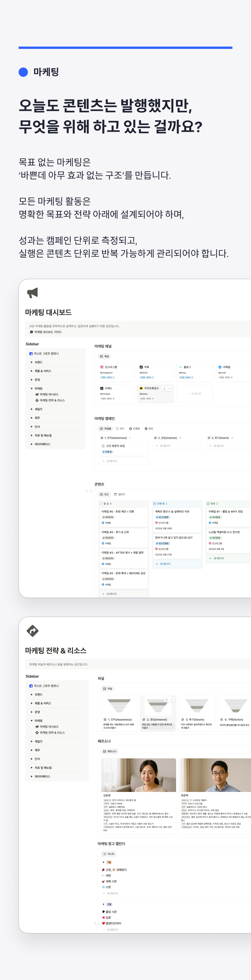Add 새 페이지 under the 진행 중 column
This screenshot has height=980, width=251.
[x=177, y=564]
